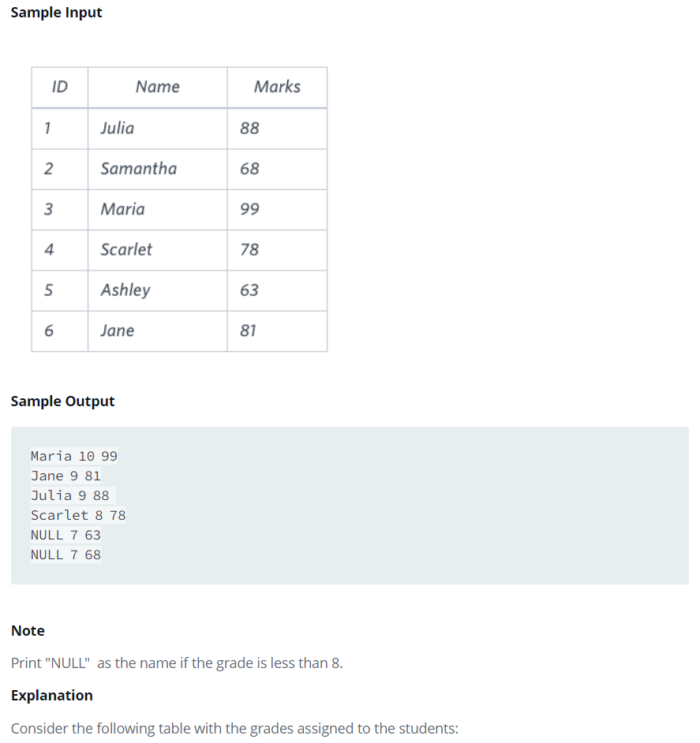Click output line Scarlet 8 78
Viewport: 700px width, 743px height.
tap(78, 515)
